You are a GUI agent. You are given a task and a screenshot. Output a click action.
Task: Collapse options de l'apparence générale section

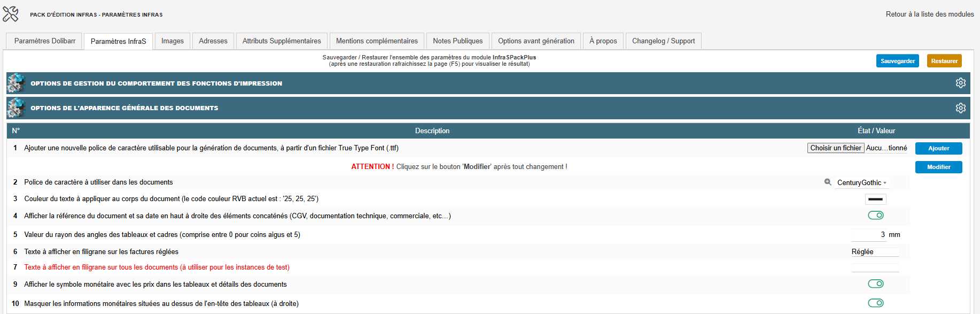488,108
